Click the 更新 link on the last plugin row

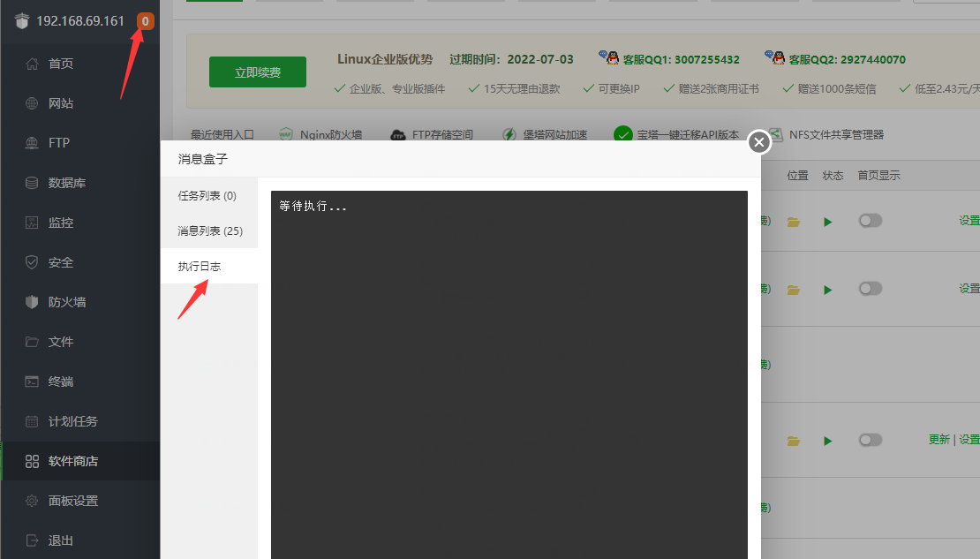[939, 441]
